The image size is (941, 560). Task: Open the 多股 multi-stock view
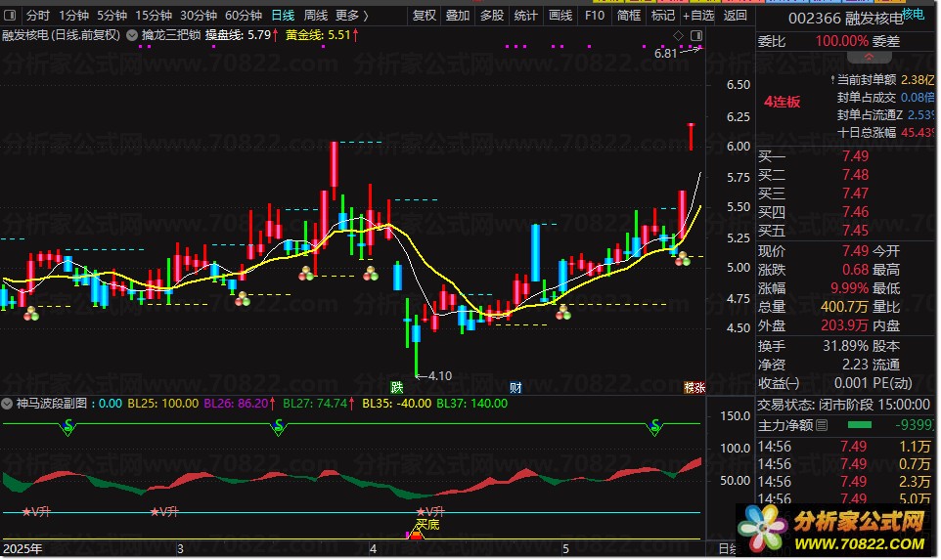click(x=492, y=16)
